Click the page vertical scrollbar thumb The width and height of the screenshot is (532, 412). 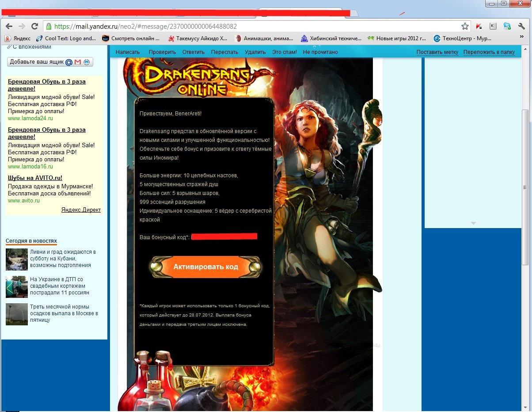pyautogui.click(x=525, y=187)
